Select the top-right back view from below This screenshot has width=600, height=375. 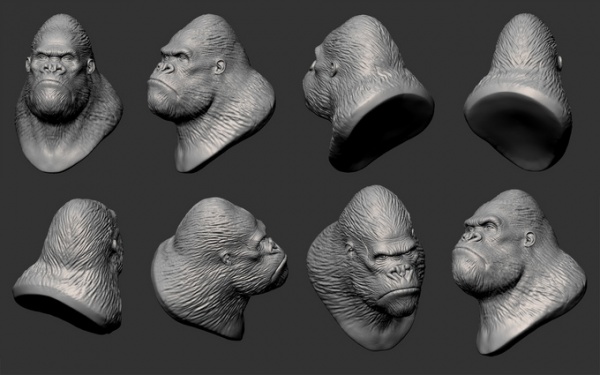(518, 92)
